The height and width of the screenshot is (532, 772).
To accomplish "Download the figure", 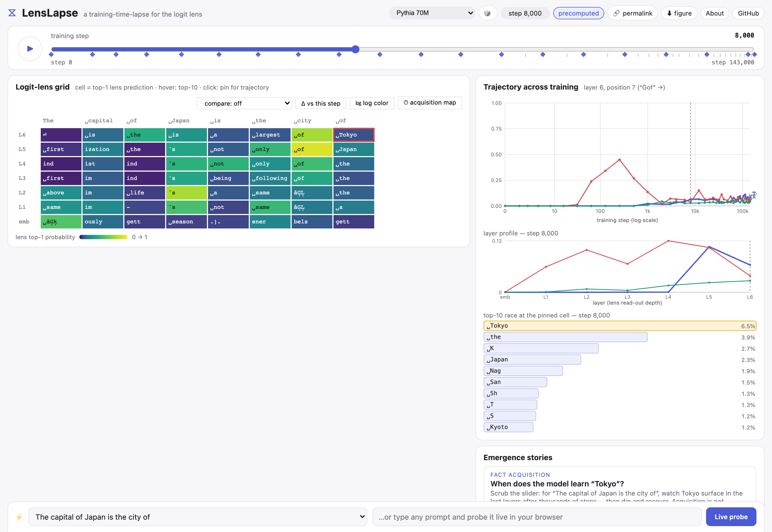I will coord(679,13).
